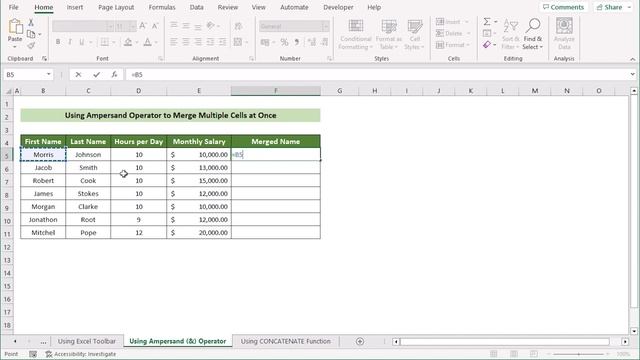Screen dimensions: 640x360
Task: Switch to the Insert ribbon tab
Action: pos(75,7)
